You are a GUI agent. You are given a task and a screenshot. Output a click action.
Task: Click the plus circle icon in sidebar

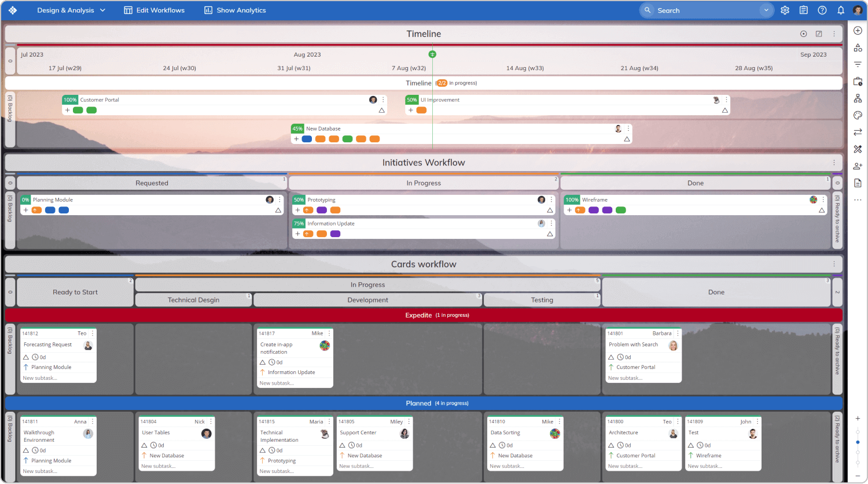(858, 31)
